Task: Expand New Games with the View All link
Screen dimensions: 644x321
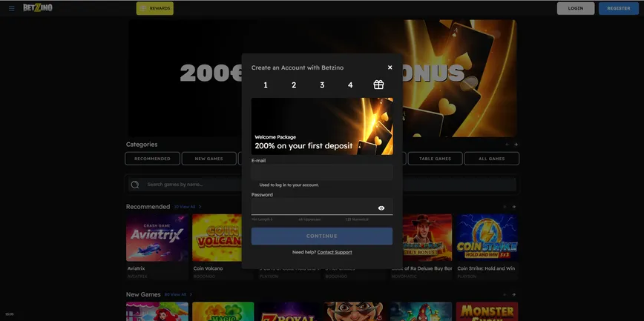Action: coord(177,294)
